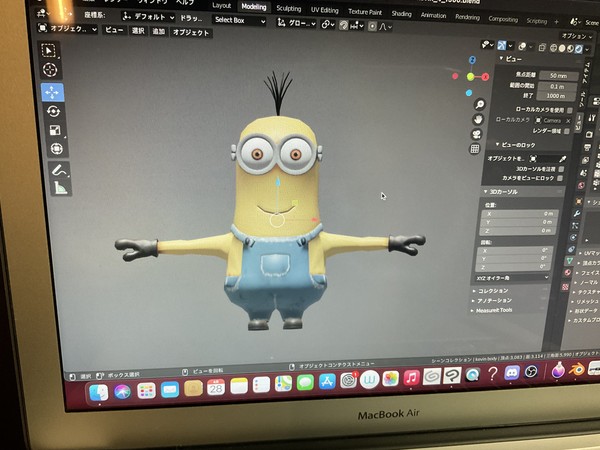
Task: Open XYZ オイラー角 rotation mode dropdown
Action: pyautogui.click(x=512, y=278)
